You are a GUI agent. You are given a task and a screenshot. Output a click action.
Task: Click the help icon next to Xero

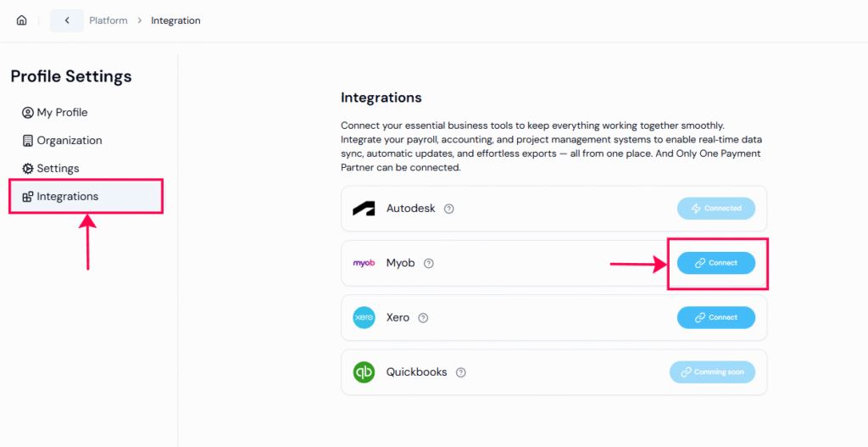click(423, 318)
